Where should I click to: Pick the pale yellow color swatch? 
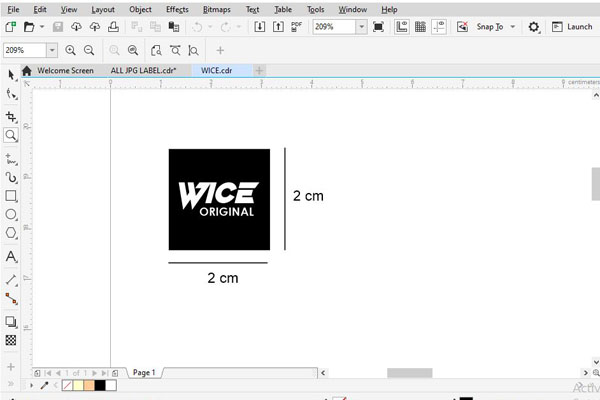tap(78, 385)
